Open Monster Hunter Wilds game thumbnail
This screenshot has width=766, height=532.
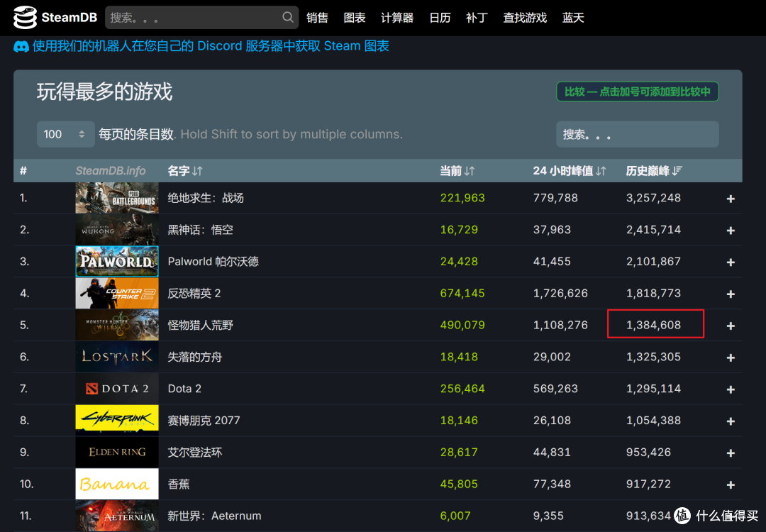pos(117,325)
